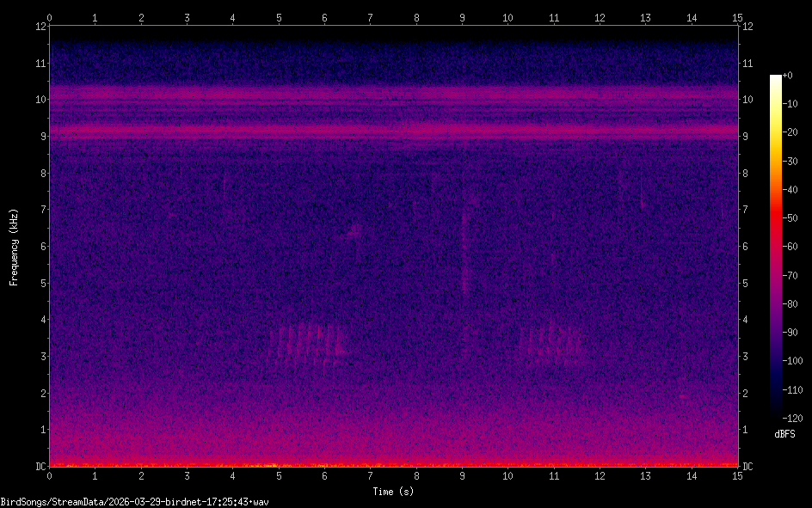Select the bird call burst near 5–6 seconds
This screenshot has width=812, height=508.
click(x=307, y=342)
